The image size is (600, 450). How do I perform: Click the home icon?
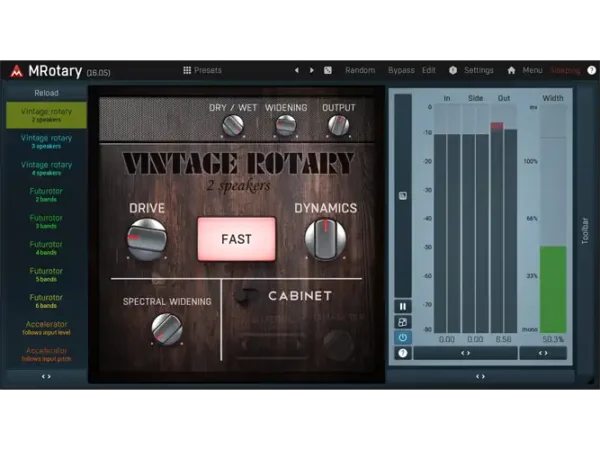click(x=511, y=70)
